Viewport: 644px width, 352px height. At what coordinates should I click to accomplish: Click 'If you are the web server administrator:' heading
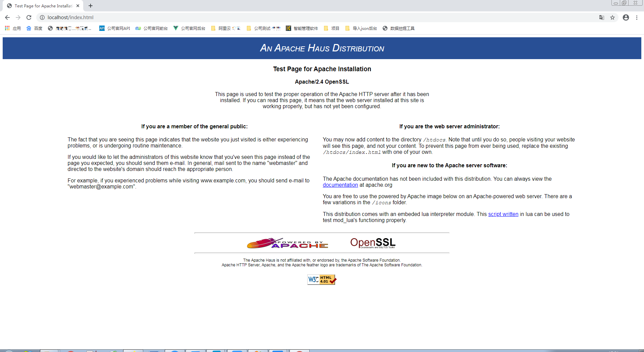pos(449,127)
